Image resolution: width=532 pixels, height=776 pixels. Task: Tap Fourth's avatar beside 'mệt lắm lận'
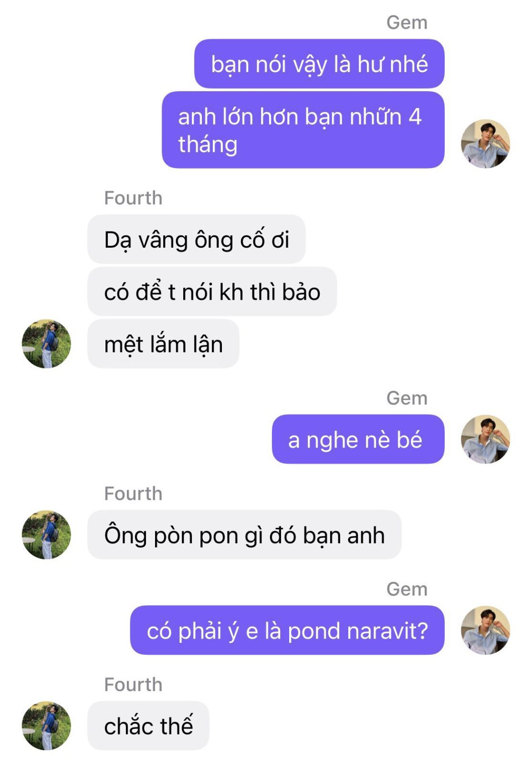pos(46,344)
